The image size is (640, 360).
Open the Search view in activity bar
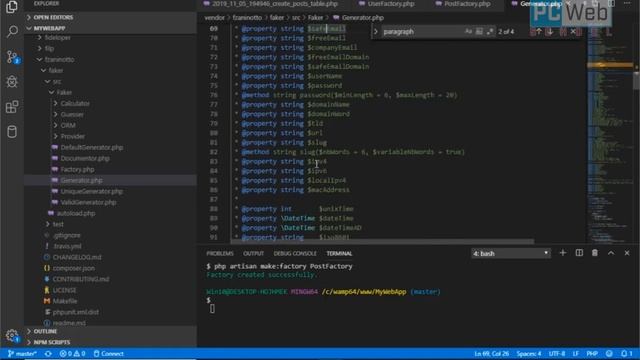pyautogui.click(x=12, y=31)
